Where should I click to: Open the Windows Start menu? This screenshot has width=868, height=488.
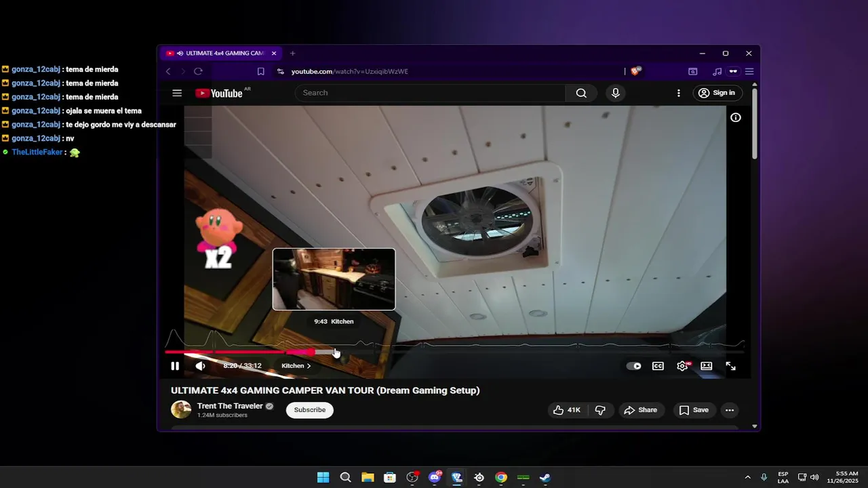click(323, 477)
